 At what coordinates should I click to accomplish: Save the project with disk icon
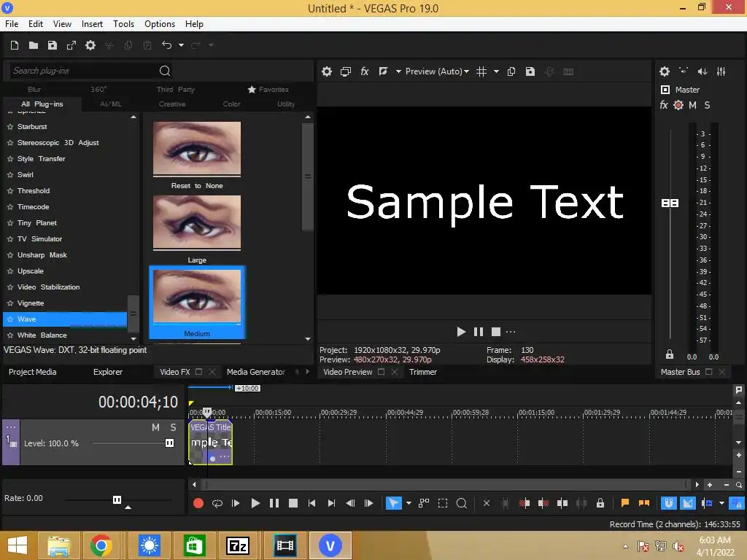point(53,45)
